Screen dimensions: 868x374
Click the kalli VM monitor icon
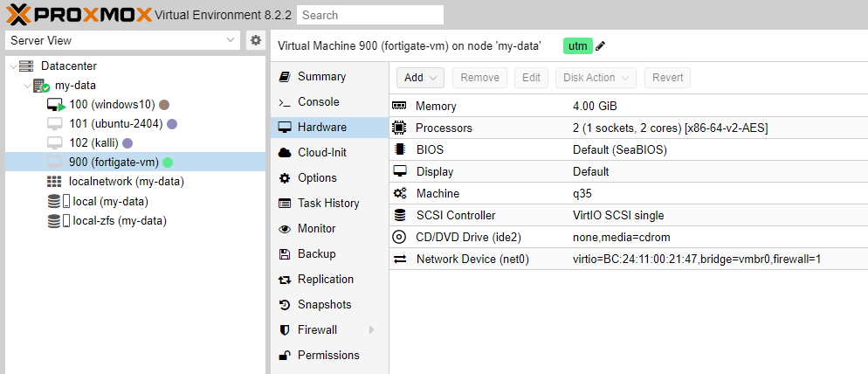pyautogui.click(x=54, y=143)
